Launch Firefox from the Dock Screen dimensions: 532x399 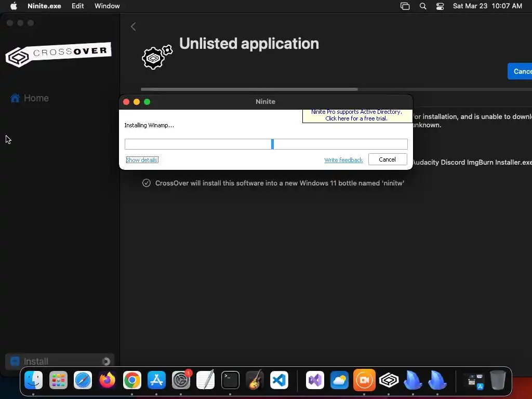[107, 380]
